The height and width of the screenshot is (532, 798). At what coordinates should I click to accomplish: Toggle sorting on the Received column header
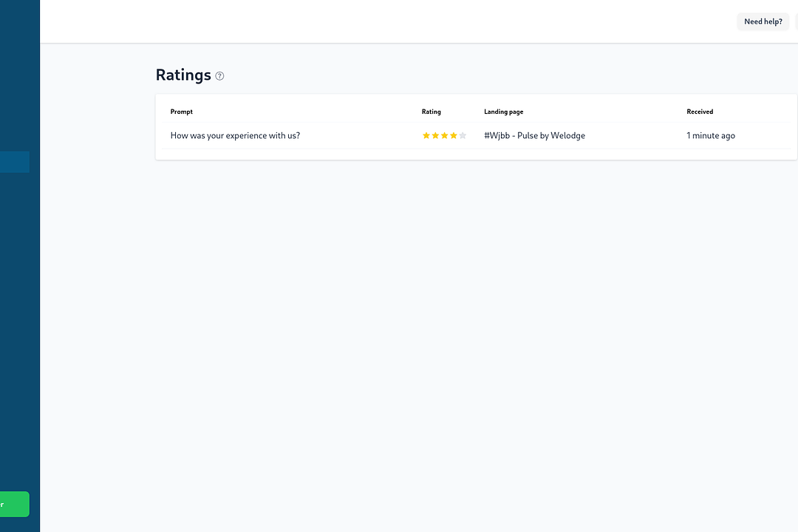(x=700, y=112)
